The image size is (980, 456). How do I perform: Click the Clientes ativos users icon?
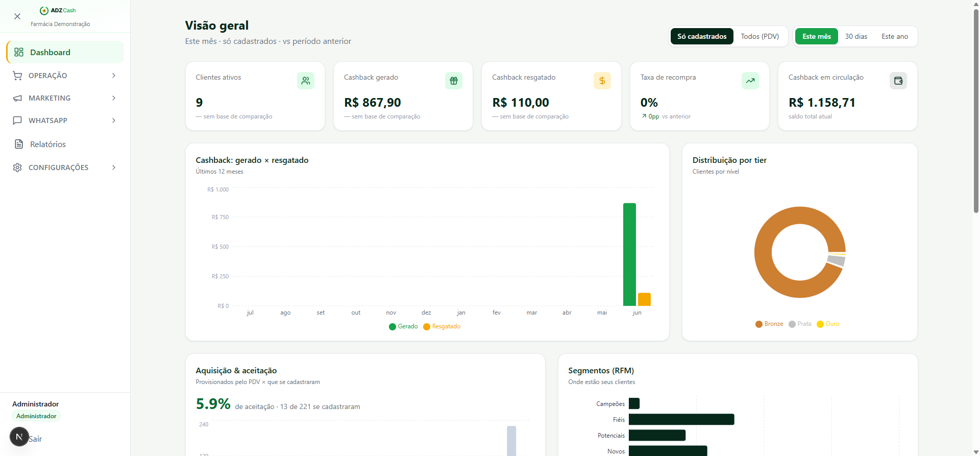306,81
